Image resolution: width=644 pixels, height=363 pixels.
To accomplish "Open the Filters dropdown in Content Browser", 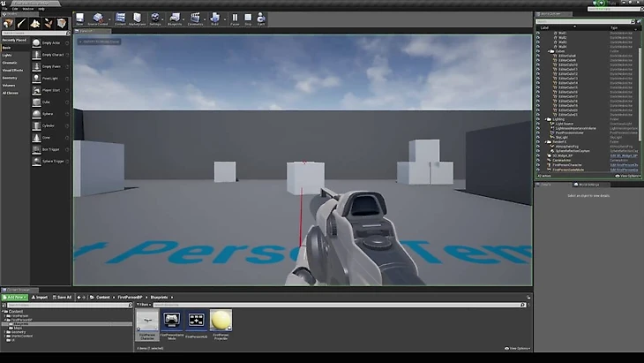I will pyautogui.click(x=141, y=306).
